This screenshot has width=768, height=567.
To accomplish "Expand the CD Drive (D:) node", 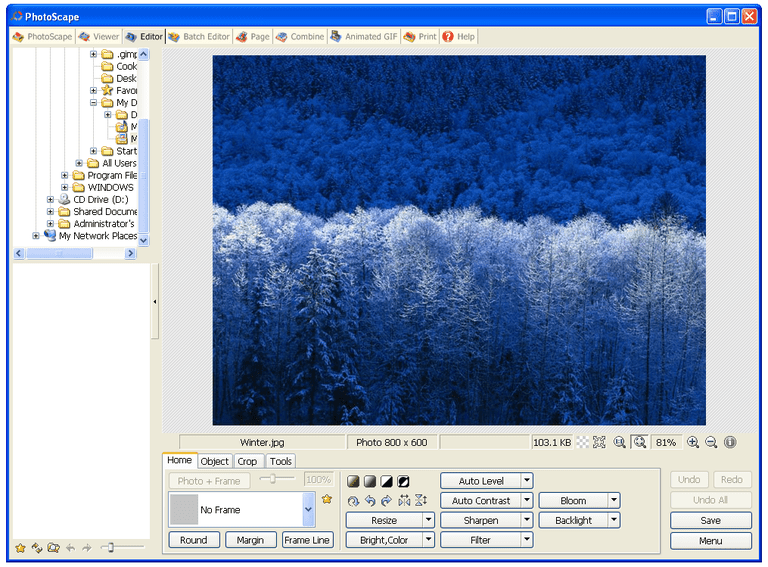I will [50, 199].
